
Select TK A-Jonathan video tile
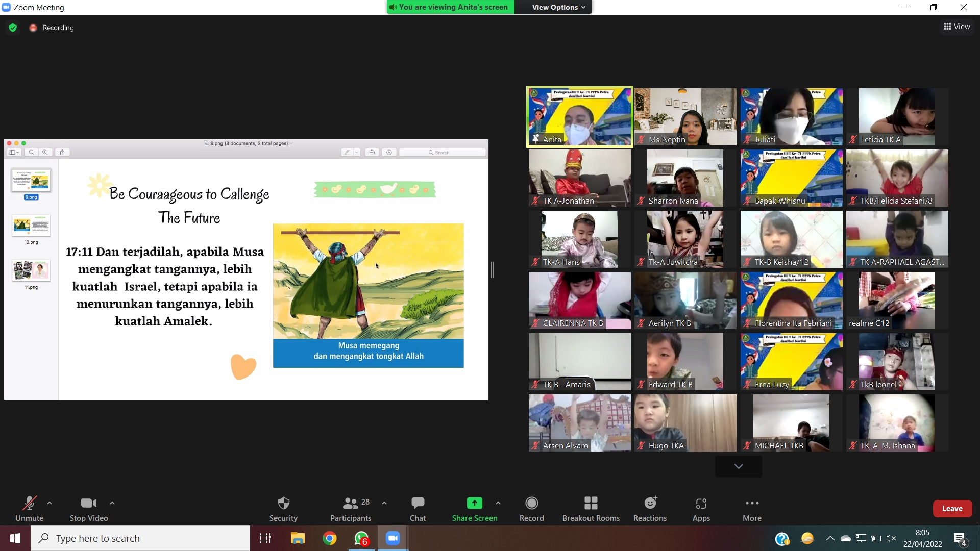click(580, 178)
